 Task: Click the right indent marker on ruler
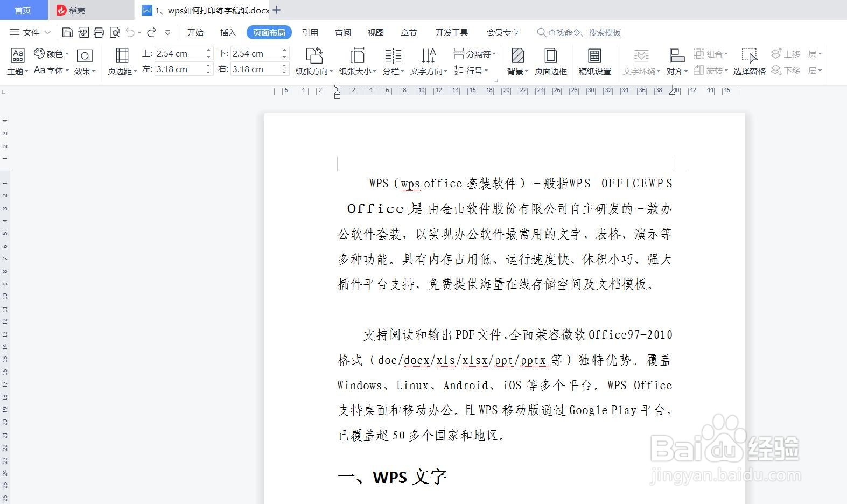(x=673, y=92)
